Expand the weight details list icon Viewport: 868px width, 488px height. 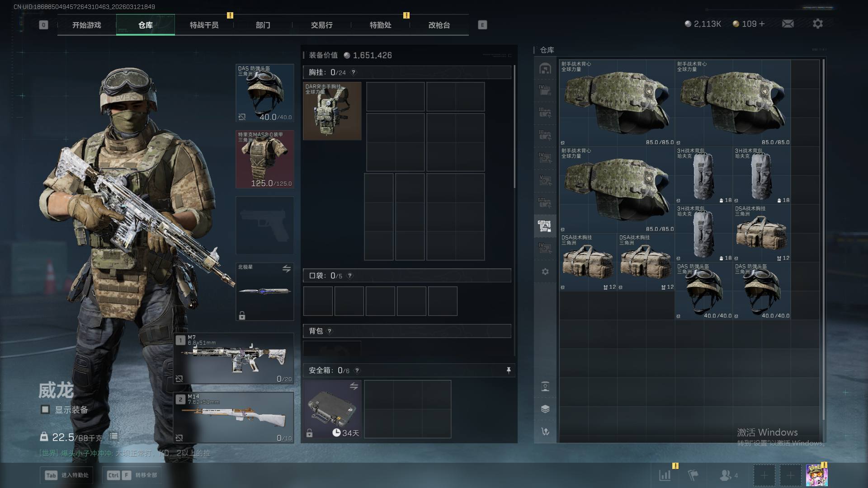113,436
